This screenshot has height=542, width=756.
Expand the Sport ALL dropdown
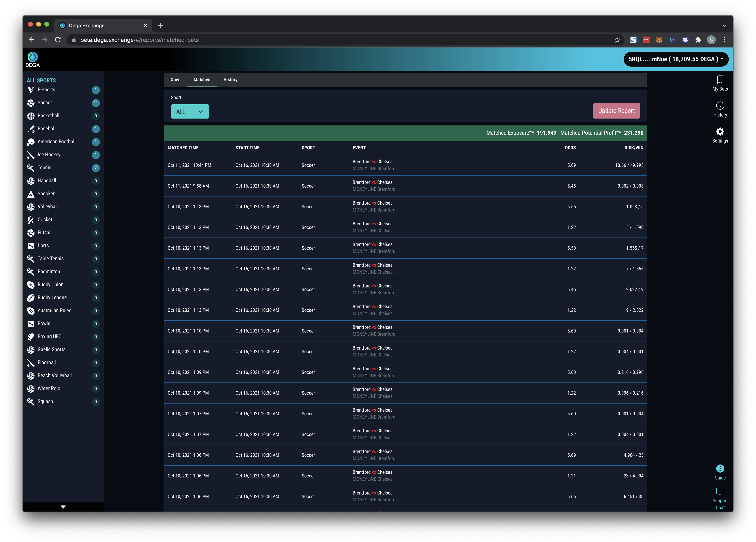pos(190,112)
